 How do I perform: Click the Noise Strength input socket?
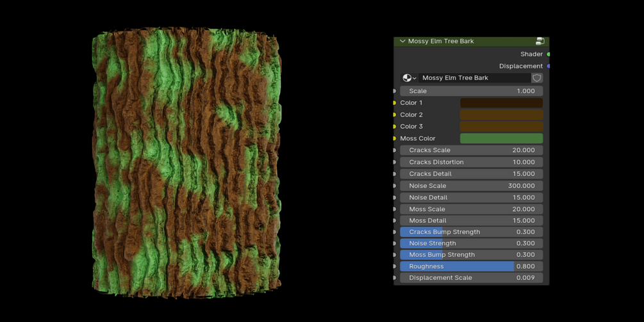395,243
